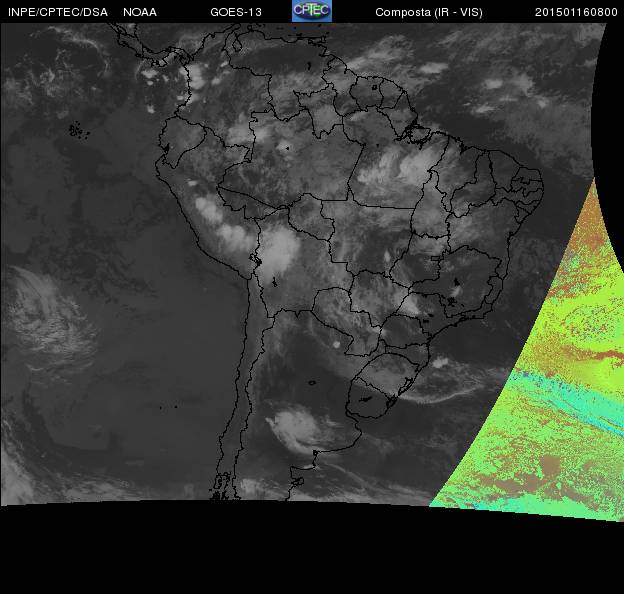Click the INPE/CPTEC/DSA header text
This screenshot has width=624, height=594.
click(x=58, y=12)
